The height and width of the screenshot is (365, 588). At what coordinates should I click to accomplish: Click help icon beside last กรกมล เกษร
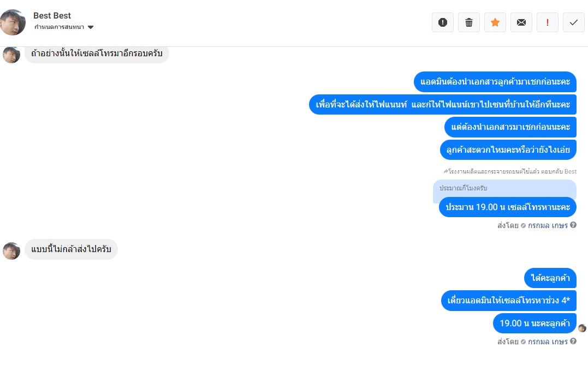(573, 341)
